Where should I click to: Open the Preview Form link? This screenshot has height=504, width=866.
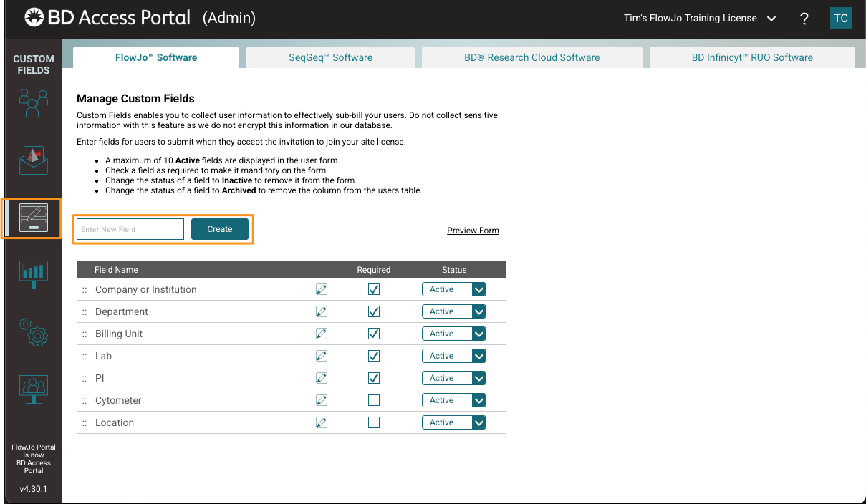(x=473, y=231)
